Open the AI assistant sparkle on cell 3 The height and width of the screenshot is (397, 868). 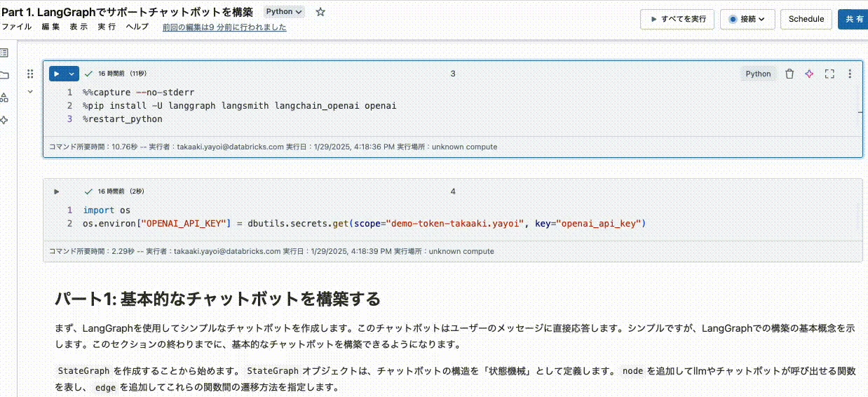tap(809, 74)
